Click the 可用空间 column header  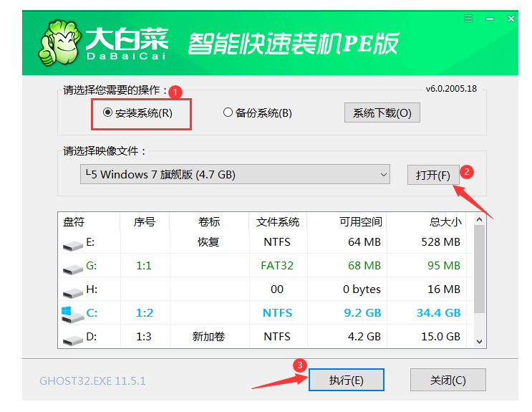point(361,222)
